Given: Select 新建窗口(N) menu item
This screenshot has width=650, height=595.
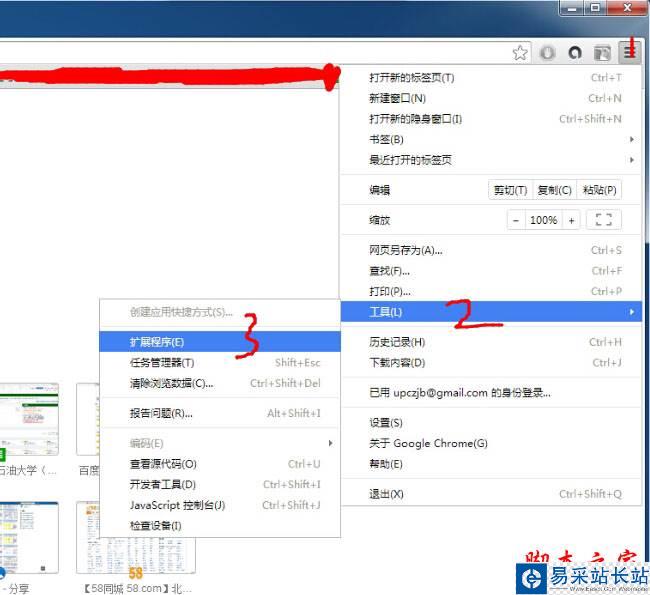Looking at the screenshot, I should [491, 98].
